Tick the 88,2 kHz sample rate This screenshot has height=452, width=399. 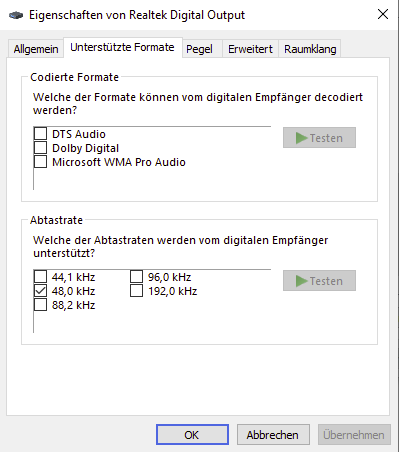[x=40, y=305]
